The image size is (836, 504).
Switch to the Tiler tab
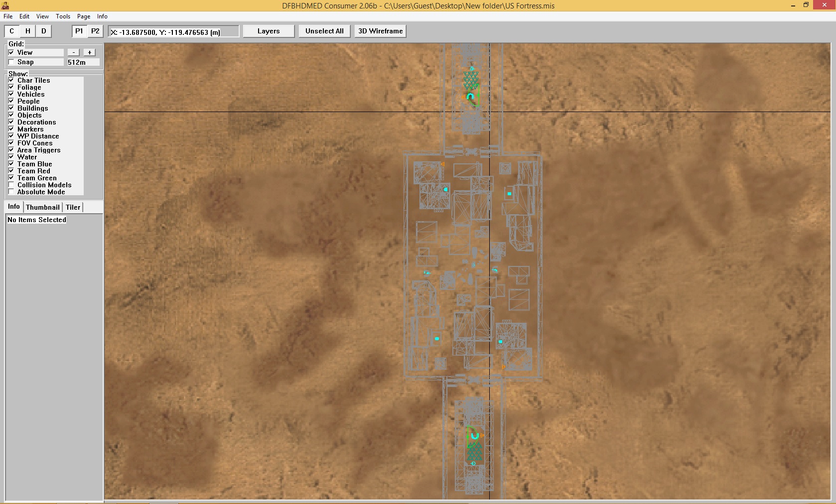(x=73, y=207)
